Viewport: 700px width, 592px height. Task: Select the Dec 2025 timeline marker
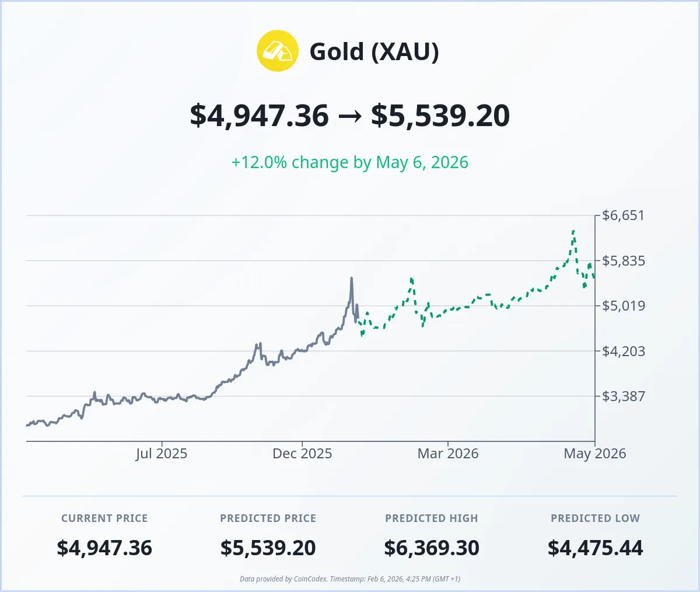pos(302,454)
